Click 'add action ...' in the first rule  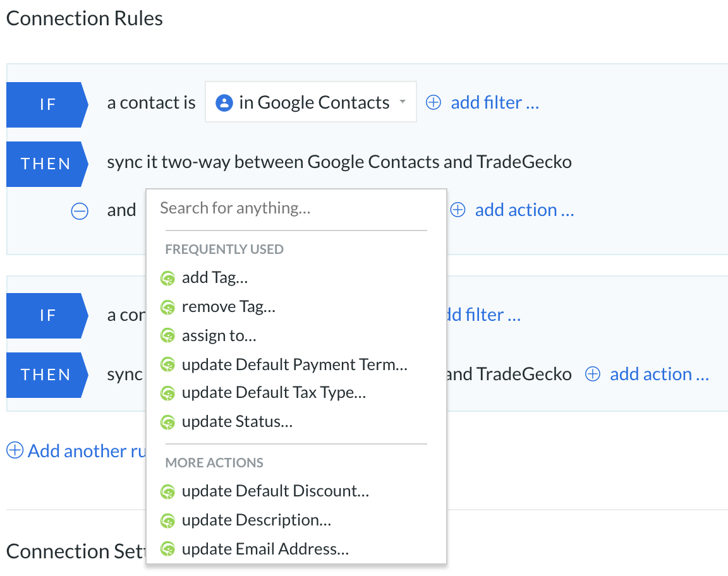(x=524, y=210)
